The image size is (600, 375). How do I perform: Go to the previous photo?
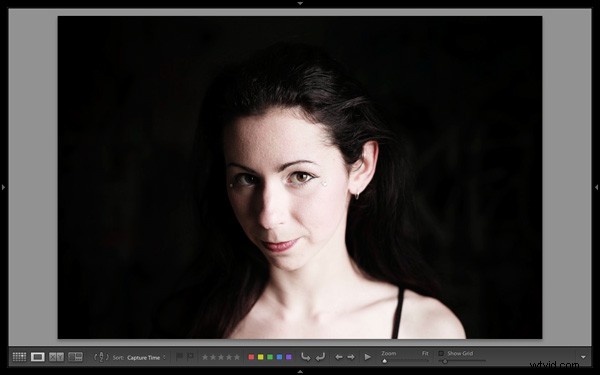[x=339, y=357]
